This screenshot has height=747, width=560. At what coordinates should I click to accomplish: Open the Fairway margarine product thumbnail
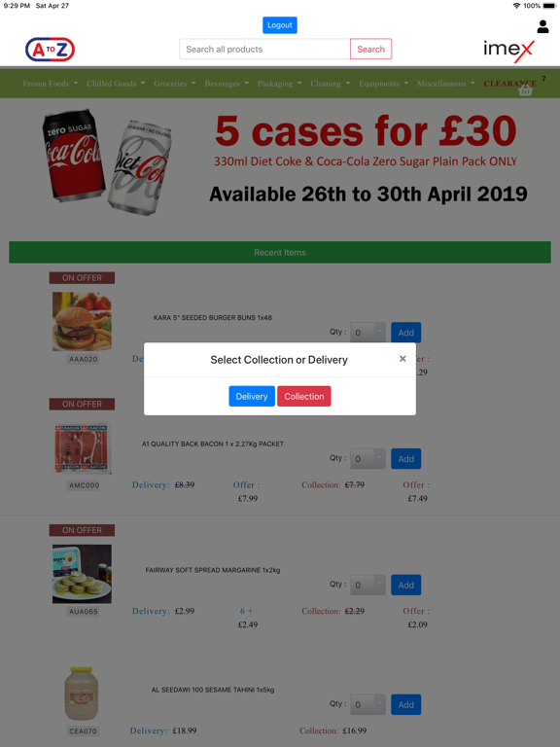82,574
